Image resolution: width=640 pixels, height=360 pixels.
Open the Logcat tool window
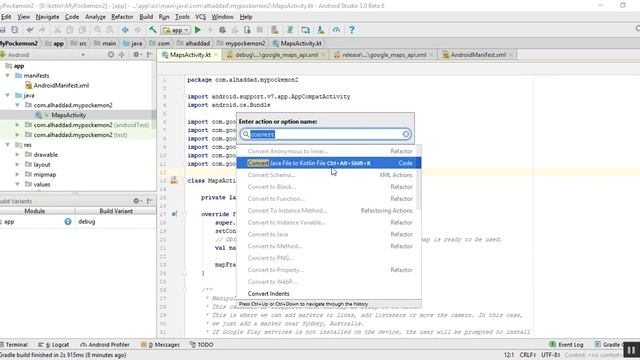point(53,344)
